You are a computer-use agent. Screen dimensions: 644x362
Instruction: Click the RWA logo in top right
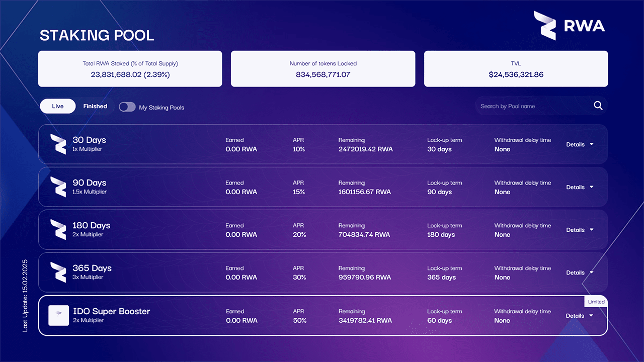click(x=569, y=26)
